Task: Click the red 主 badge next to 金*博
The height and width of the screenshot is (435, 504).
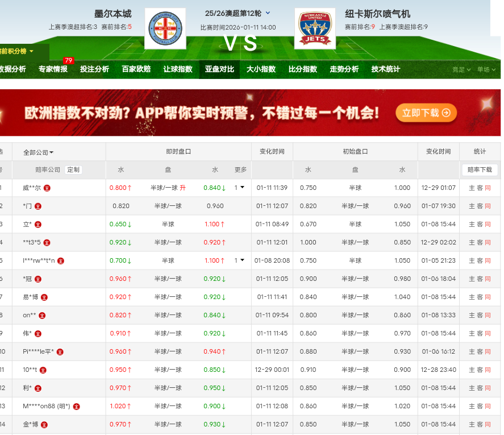Action: click(44, 424)
